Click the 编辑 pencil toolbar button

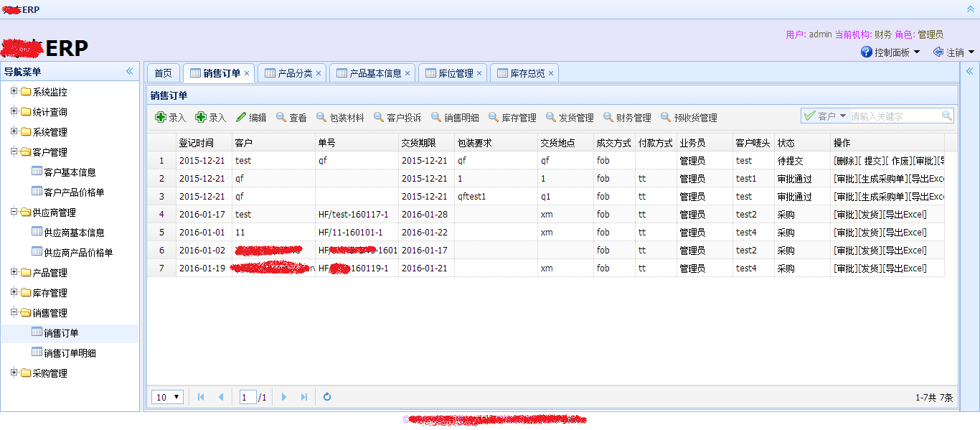[251, 118]
